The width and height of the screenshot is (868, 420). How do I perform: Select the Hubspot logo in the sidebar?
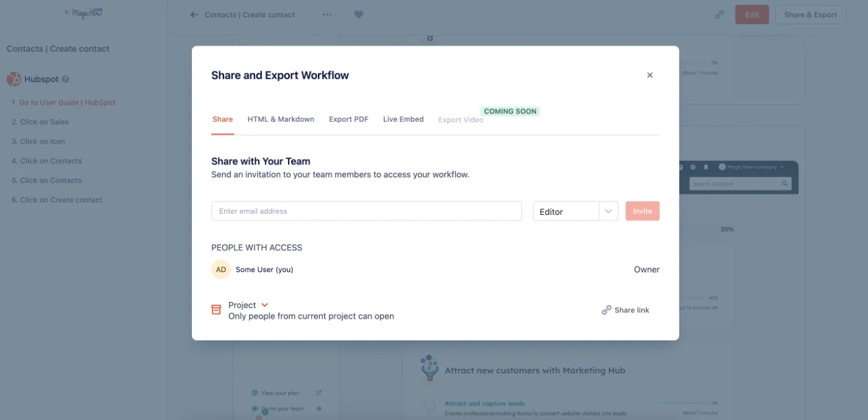[x=14, y=79]
